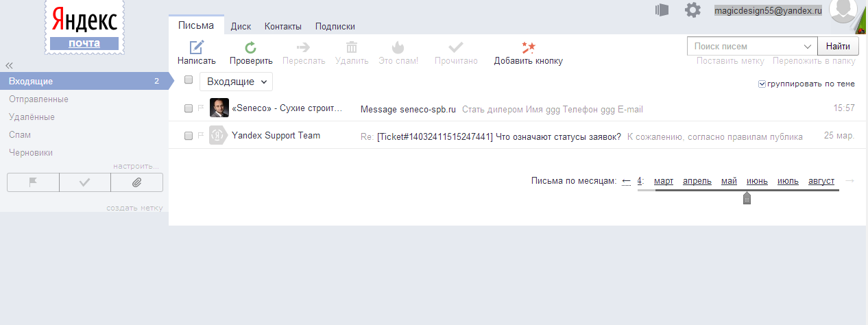Screen dimensions: 868x325
Task: Jump to март in months timeline
Action: click(664, 181)
